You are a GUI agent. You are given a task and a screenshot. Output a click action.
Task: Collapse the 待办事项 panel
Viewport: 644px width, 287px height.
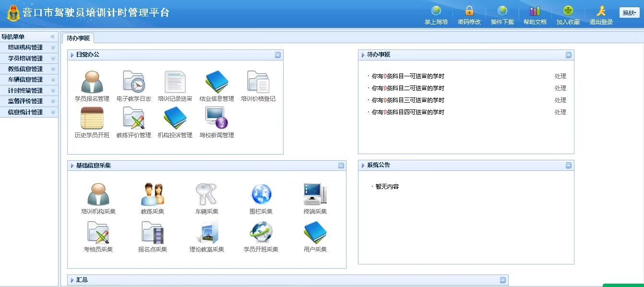click(x=569, y=55)
